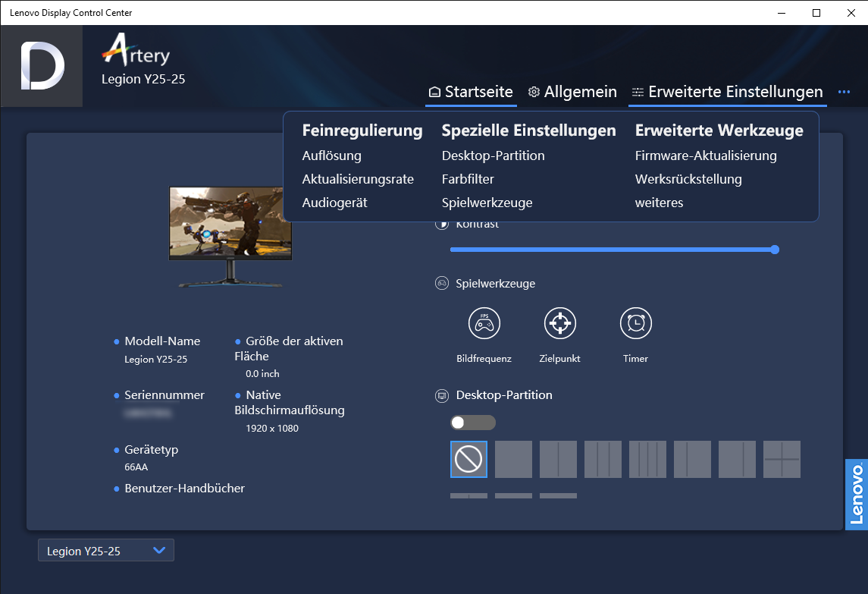The image size is (868, 594).
Task: Click the Zielpunkt label
Action: pos(559,359)
